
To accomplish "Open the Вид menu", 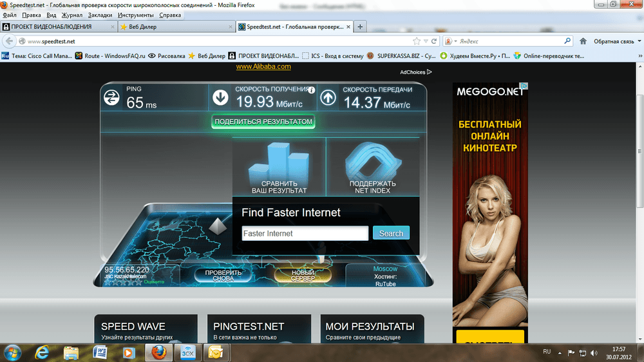I will (52, 15).
